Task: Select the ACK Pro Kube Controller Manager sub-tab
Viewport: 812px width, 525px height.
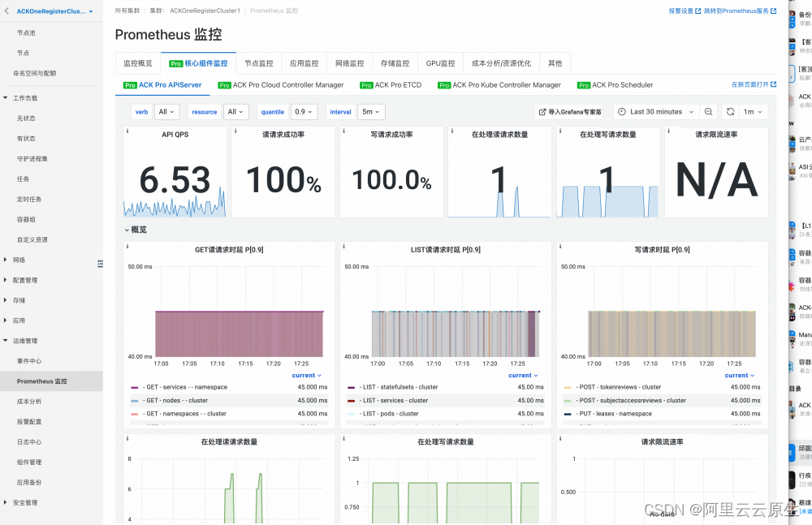Action: (499, 85)
